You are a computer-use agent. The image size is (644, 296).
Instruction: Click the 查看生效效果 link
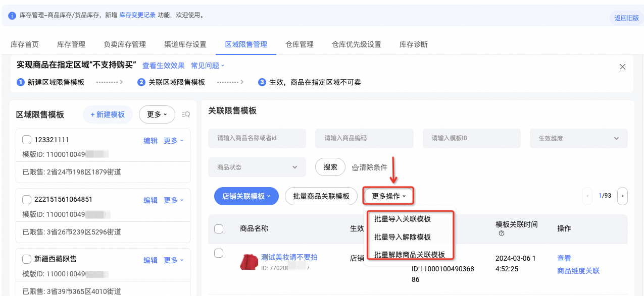point(164,66)
